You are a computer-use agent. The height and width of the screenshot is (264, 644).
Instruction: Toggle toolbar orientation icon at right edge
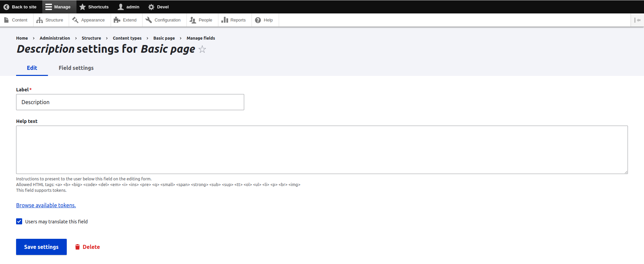[637, 20]
